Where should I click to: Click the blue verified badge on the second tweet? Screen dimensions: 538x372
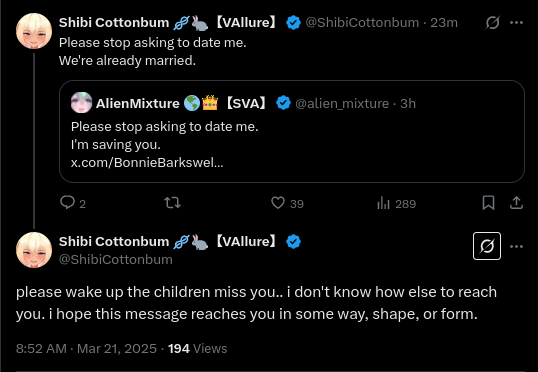coord(293,242)
